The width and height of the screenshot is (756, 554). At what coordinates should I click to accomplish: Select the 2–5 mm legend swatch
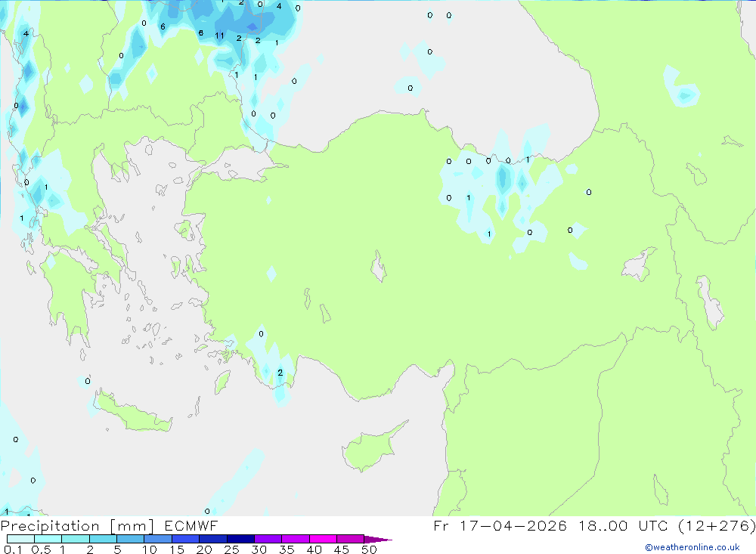103,539
